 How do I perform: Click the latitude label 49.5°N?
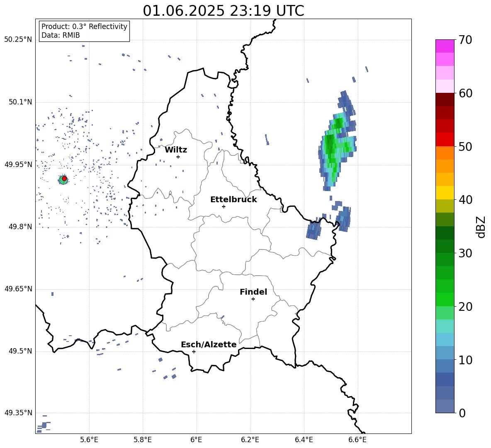click(x=21, y=351)
